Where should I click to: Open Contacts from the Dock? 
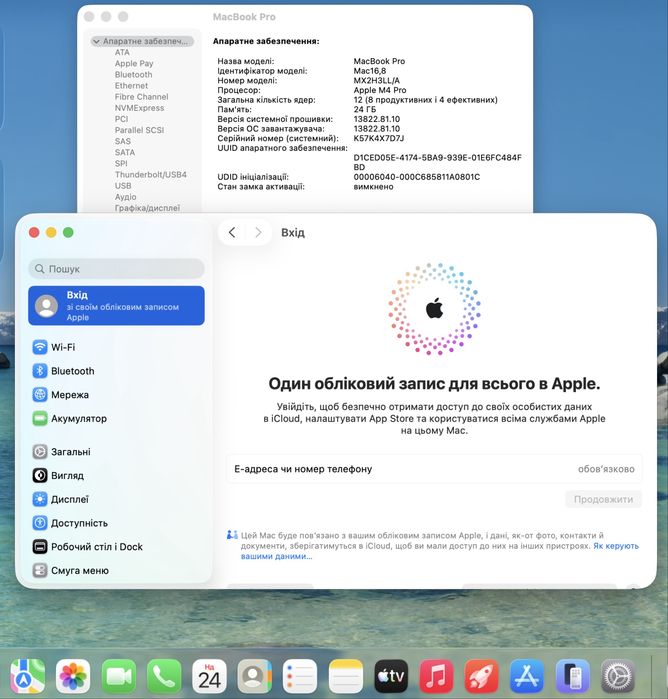[255, 676]
